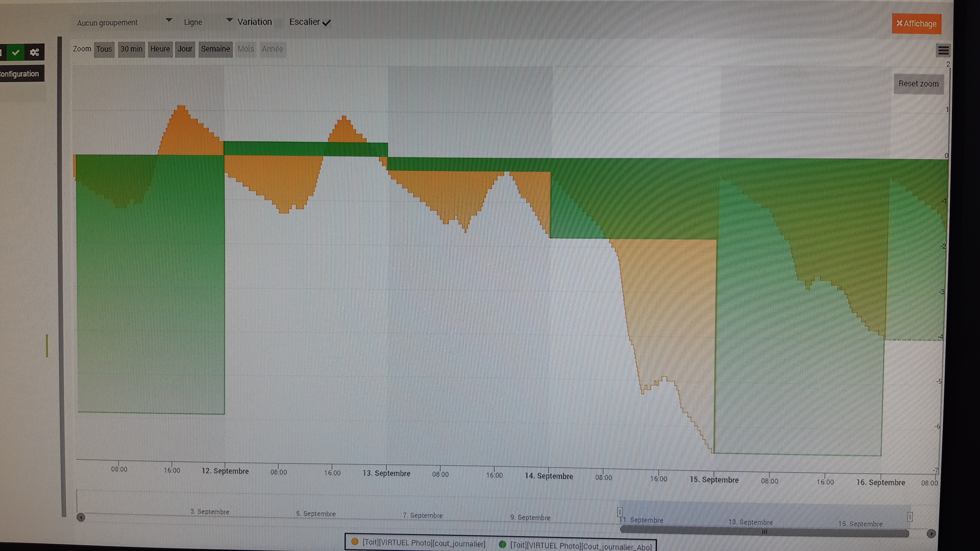
Task: Click the right navigator range handle
Action: point(910,516)
